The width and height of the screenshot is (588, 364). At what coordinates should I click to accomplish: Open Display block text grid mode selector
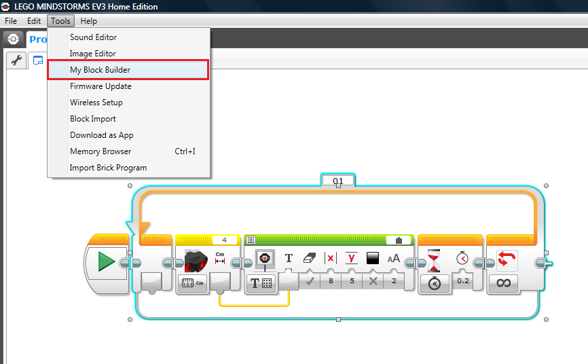(x=261, y=283)
